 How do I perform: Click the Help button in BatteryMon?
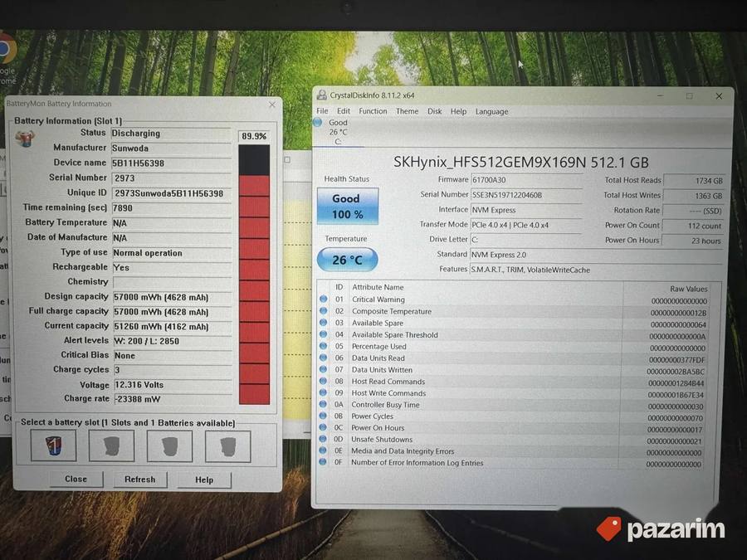(x=204, y=480)
